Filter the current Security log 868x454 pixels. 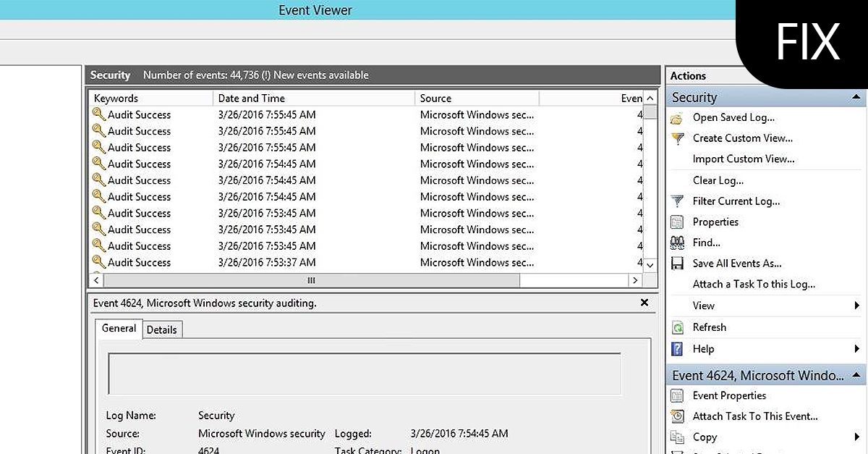point(736,201)
